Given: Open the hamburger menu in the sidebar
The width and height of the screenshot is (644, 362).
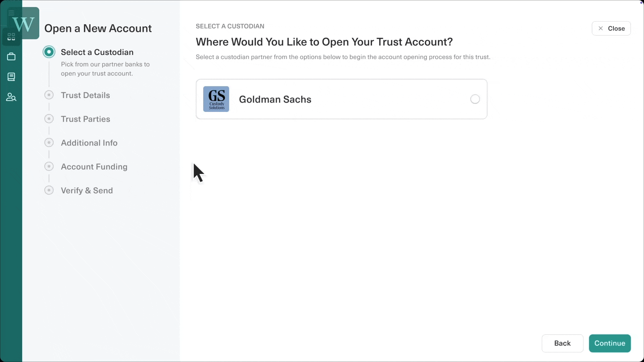Looking at the screenshot, I should (11, 13).
